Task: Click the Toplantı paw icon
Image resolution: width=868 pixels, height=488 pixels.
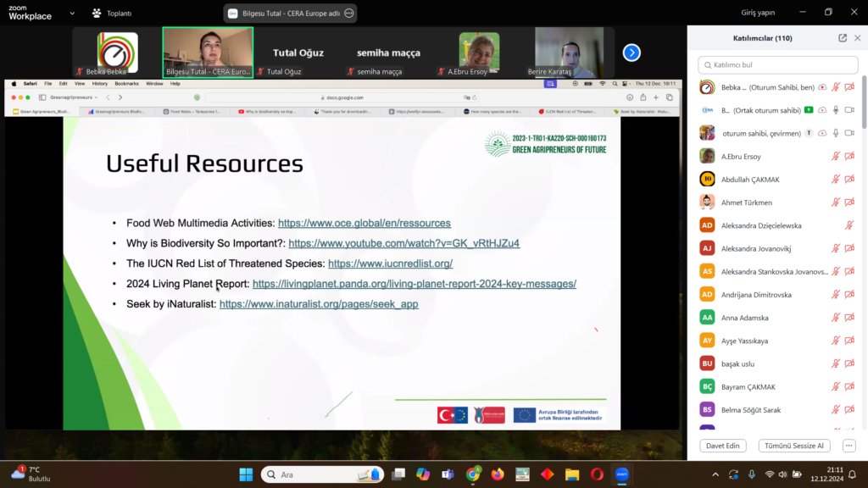Action: [x=97, y=13]
